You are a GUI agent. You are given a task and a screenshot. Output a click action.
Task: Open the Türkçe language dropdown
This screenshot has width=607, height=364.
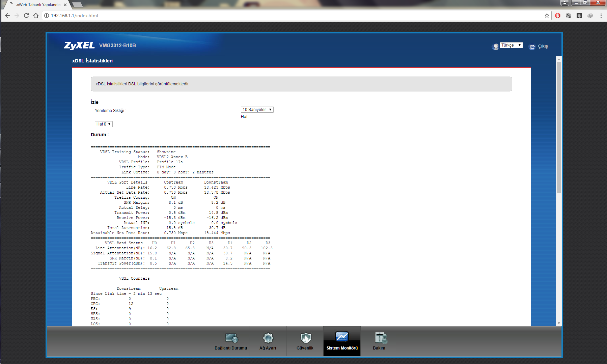[511, 45]
